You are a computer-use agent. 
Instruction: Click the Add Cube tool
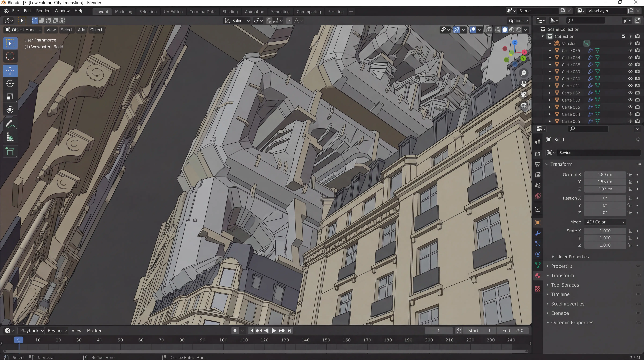click(x=10, y=151)
